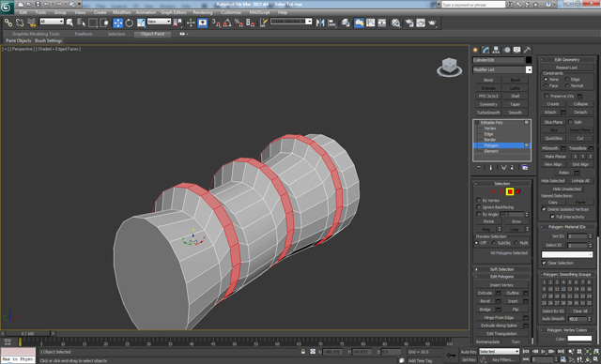The image size is (601, 364).
Task: Toggle Preserve UVs checkbox
Action: [547, 96]
